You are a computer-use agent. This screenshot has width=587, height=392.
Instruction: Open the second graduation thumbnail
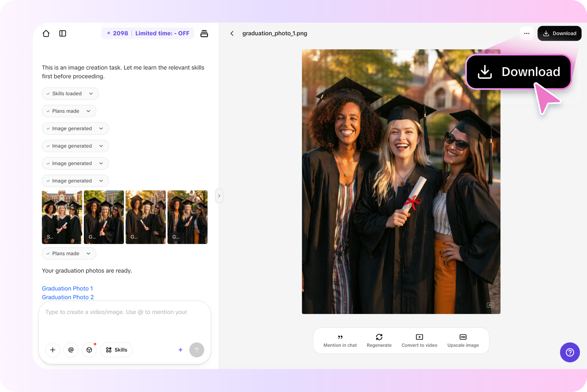pyautogui.click(x=104, y=217)
